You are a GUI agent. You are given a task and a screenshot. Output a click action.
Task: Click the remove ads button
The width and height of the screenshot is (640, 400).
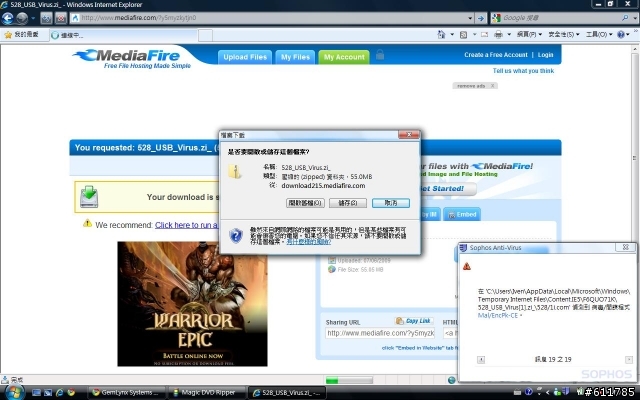click(x=475, y=86)
